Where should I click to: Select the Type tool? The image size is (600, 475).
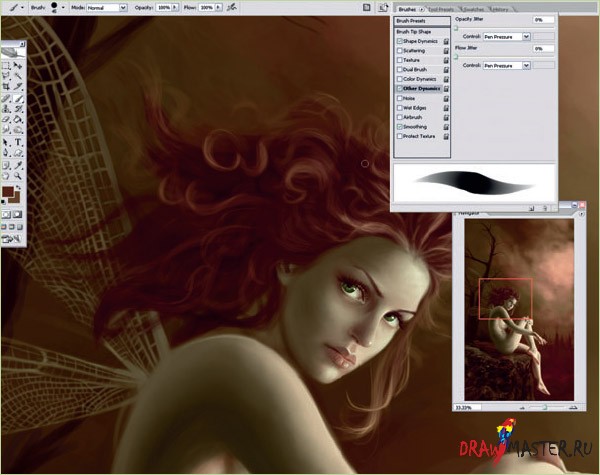[x=18, y=142]
